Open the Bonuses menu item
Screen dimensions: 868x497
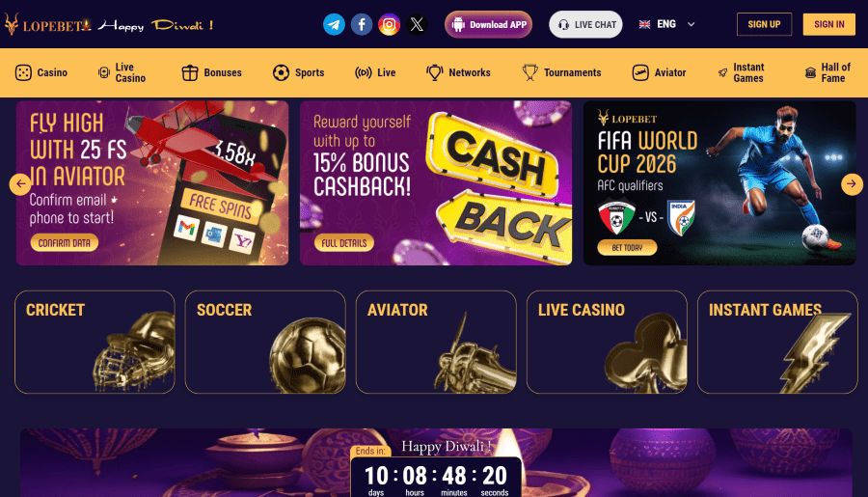(x=211, y=72)
